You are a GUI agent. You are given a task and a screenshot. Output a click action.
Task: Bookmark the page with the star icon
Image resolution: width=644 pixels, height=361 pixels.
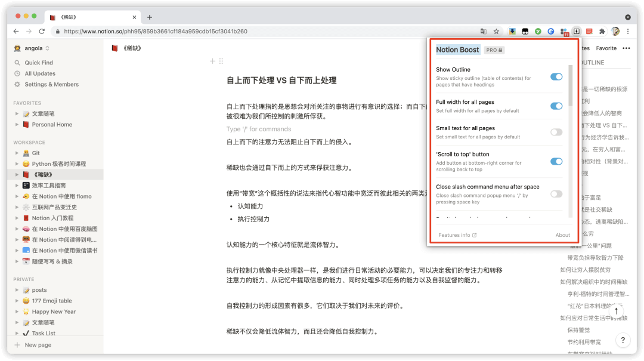(496, 31)
